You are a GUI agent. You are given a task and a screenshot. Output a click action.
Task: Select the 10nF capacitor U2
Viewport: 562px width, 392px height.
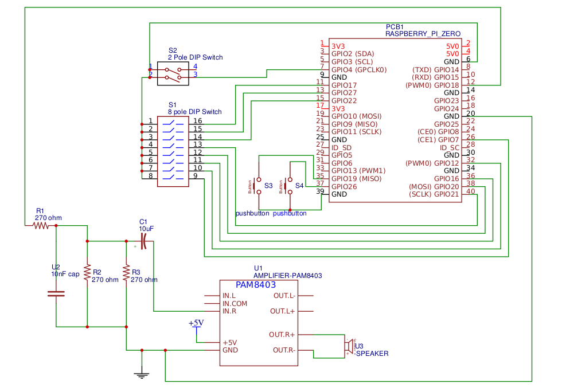click(55, 293)
